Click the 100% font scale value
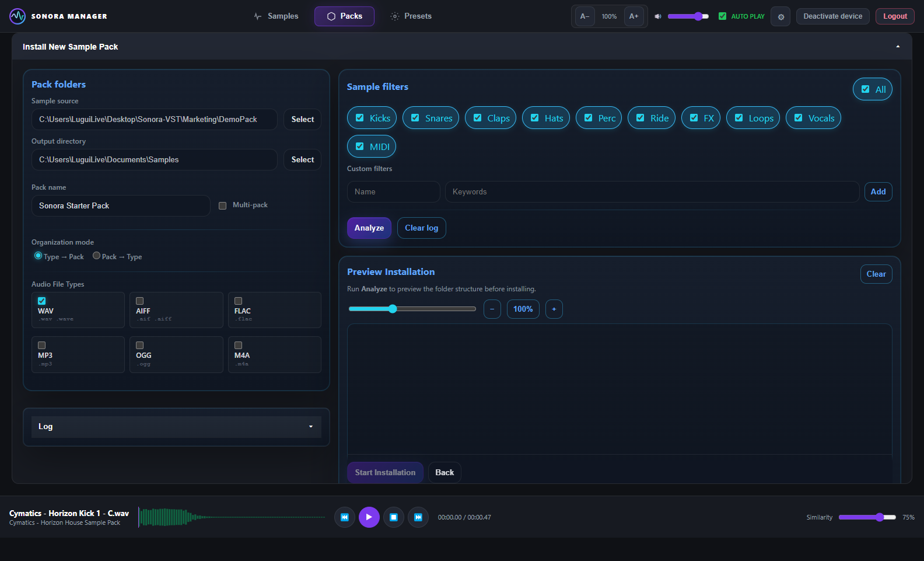 pos(610,16)
